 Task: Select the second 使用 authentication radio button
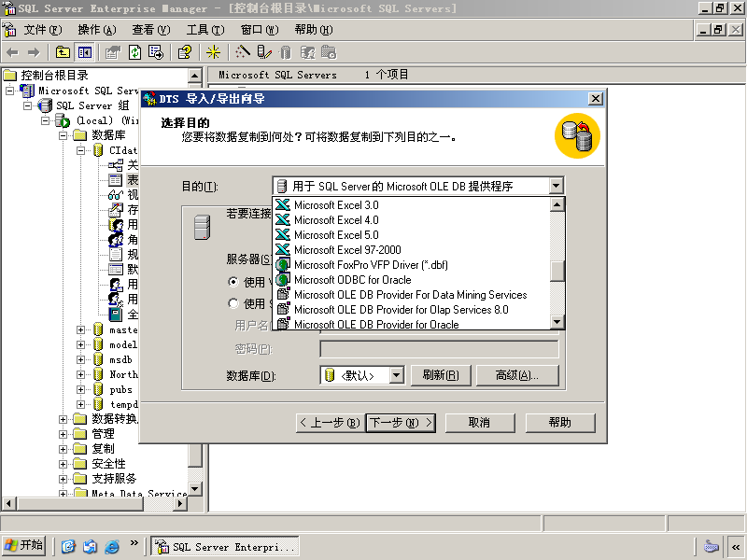coord(233,303)
